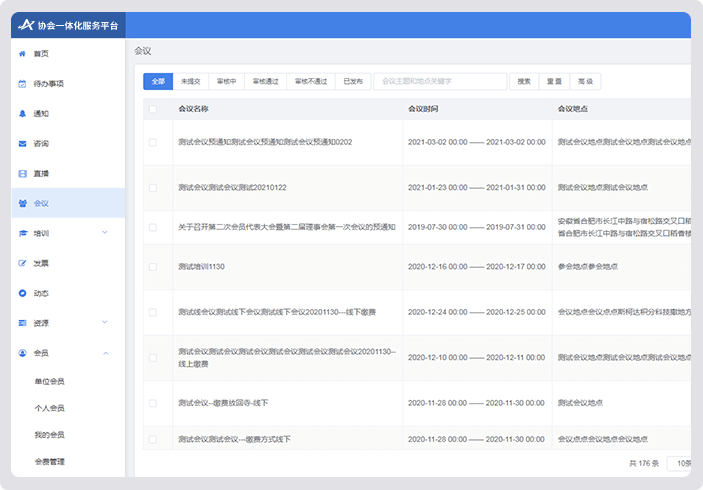
Task: Select the checkbox for 测试会议测试会议测试20210122
Action: click(153, 187)
